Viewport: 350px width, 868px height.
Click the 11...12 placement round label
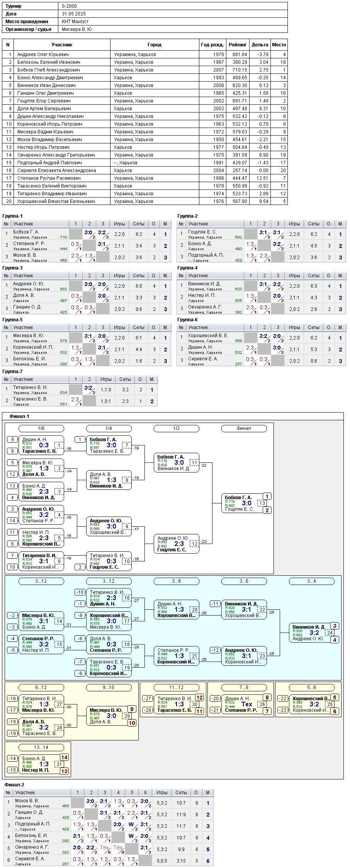click(x=177, y=687)
